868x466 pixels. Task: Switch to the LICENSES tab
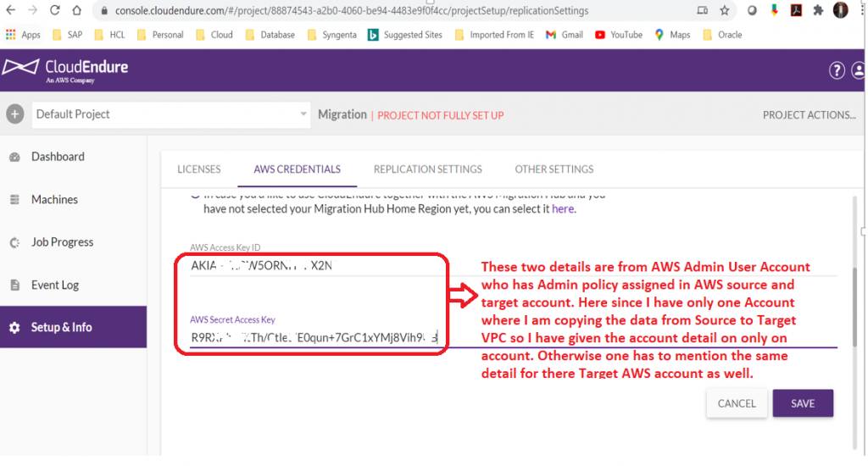click(198, 169)
